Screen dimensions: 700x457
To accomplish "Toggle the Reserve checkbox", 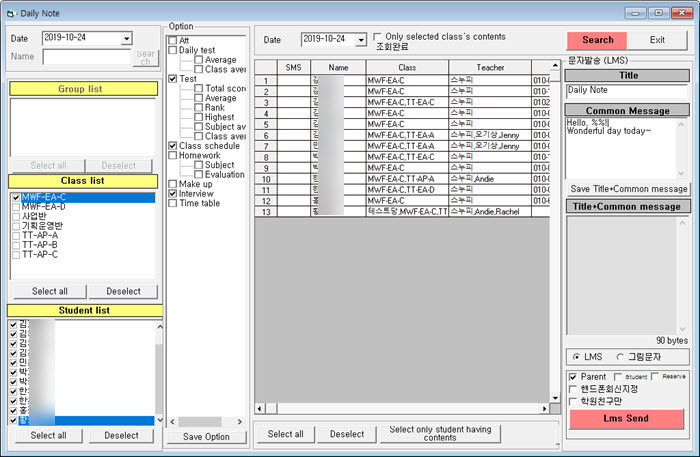I will 655,377.
